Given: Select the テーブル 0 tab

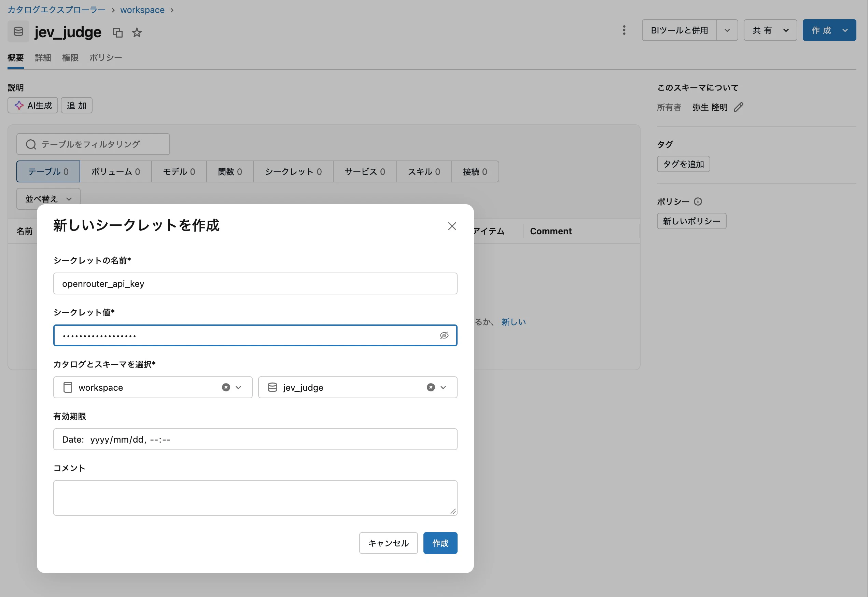Looking at the screenshot, I should [x=48, y=172].
